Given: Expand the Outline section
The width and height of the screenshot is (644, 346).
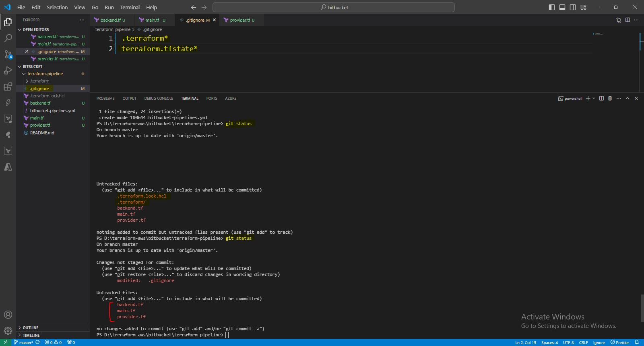Looking at the screenshot, I should [x=31, y=327].
